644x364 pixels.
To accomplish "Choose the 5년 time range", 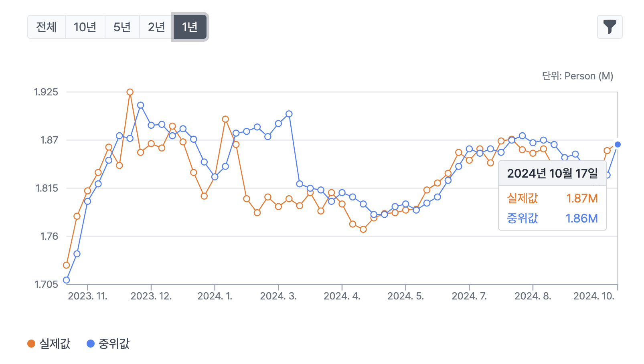I will (x=122, y=27).
